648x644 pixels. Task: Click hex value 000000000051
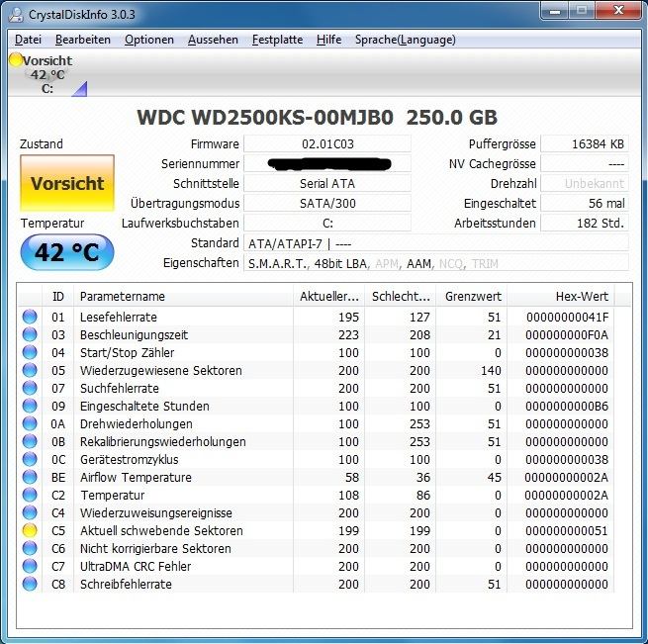(x=567, y=531)
